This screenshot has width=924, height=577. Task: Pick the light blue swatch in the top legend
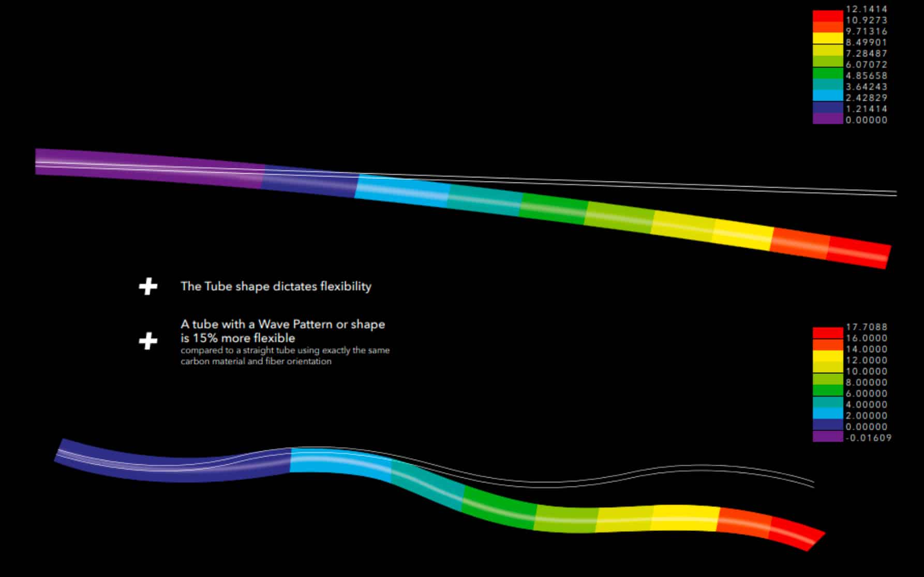tap(828, 96)
